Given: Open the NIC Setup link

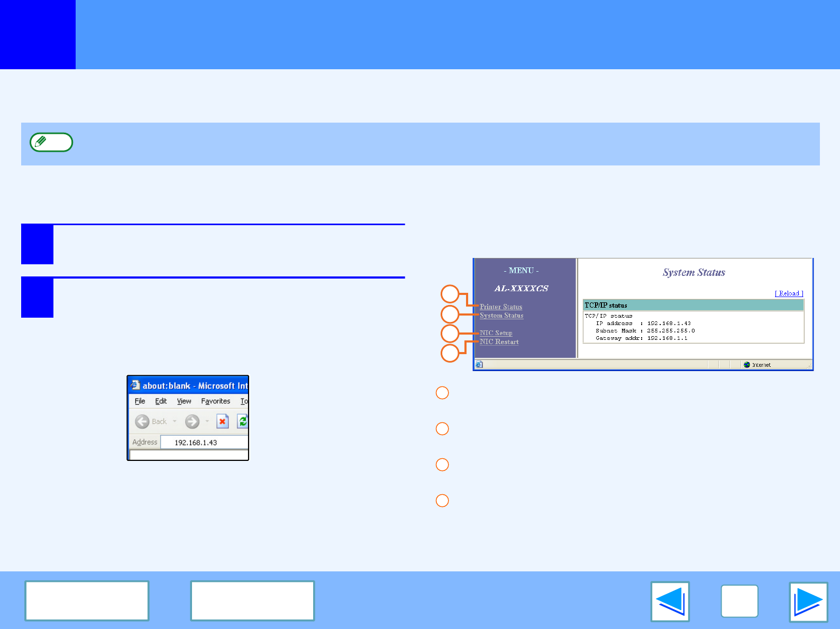Looking at the screenshot, I should 496,333.
